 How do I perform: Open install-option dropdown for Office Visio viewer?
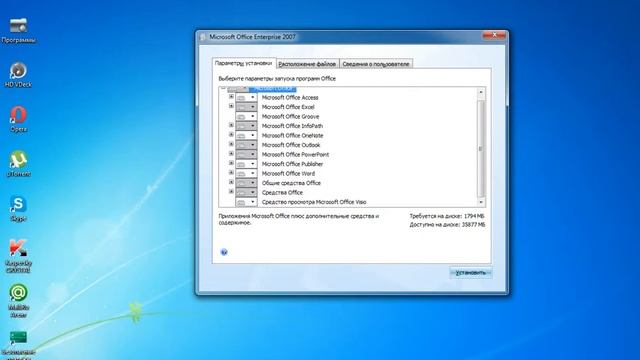click(x=246, y=202)
